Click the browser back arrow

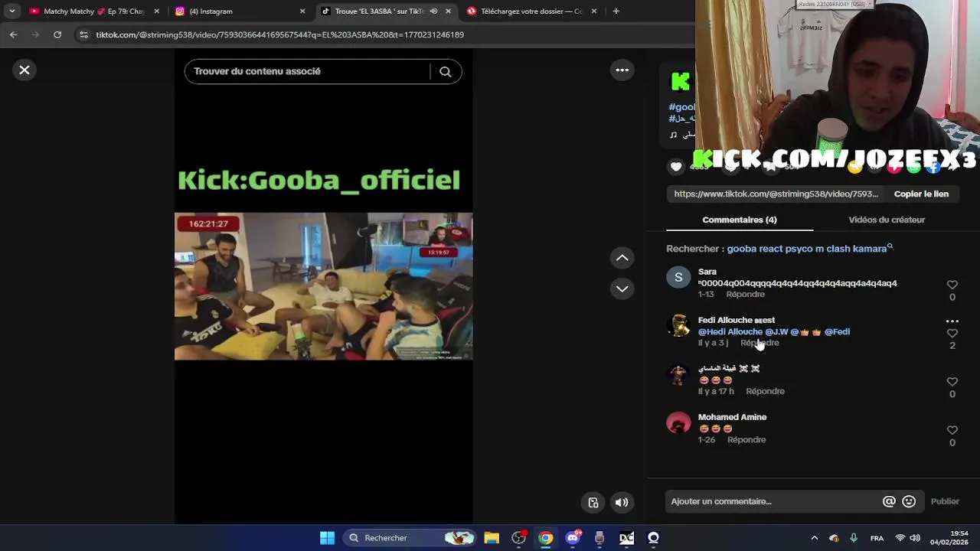13,34
